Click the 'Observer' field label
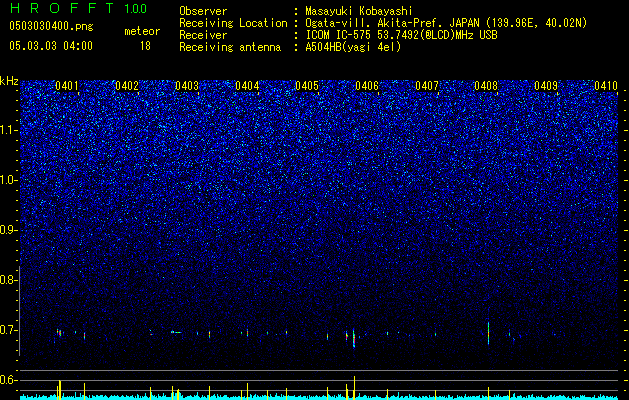 click(203, 11)
